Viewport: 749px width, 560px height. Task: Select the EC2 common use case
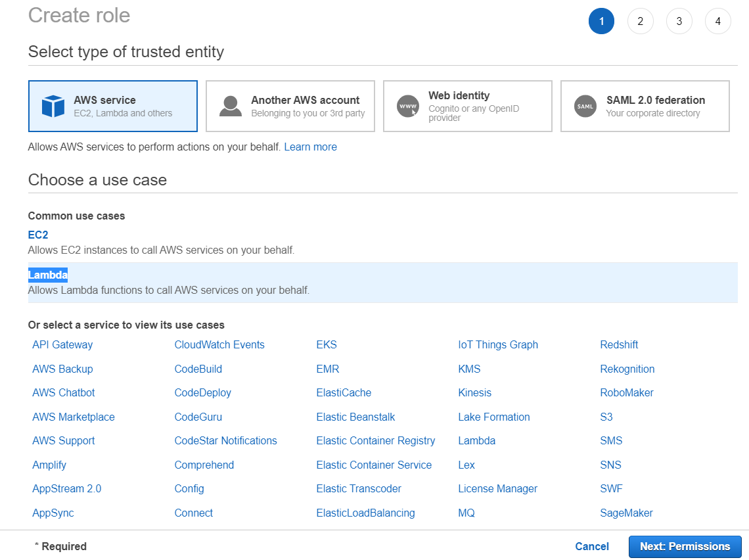point(38,235)
